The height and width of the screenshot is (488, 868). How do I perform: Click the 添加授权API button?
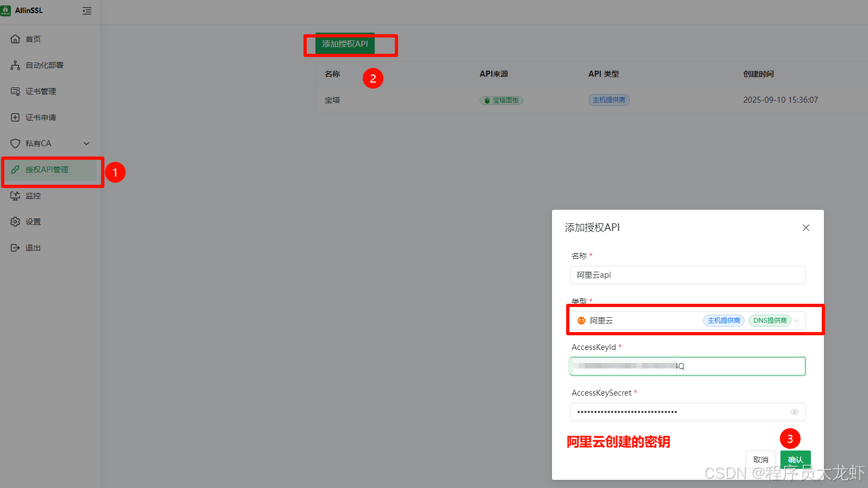pos(345,43)
